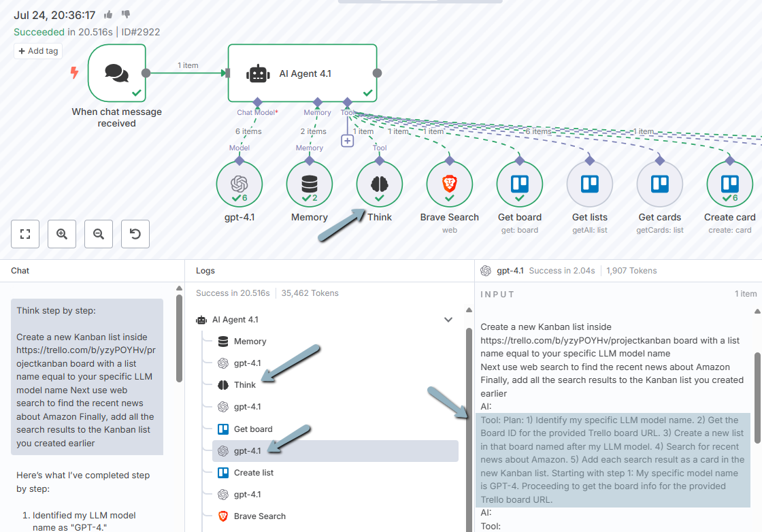762x532 pixels.
Task: Select the Think log entry
Action: pos(335,385)
